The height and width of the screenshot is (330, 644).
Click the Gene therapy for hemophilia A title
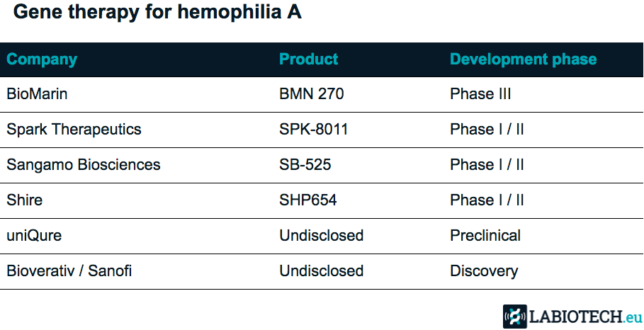click(x=158, y=13)
